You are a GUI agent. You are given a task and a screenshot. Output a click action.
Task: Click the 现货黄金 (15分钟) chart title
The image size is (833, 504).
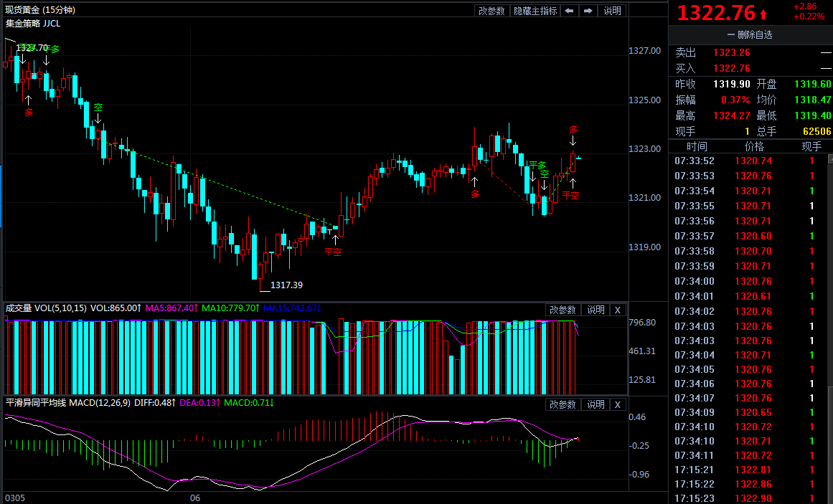click(40, 10)
